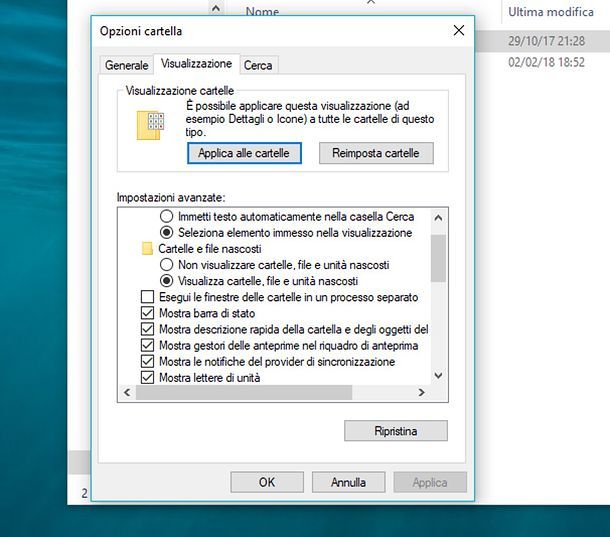Click Applica alle cartelle button

point(244,153)
